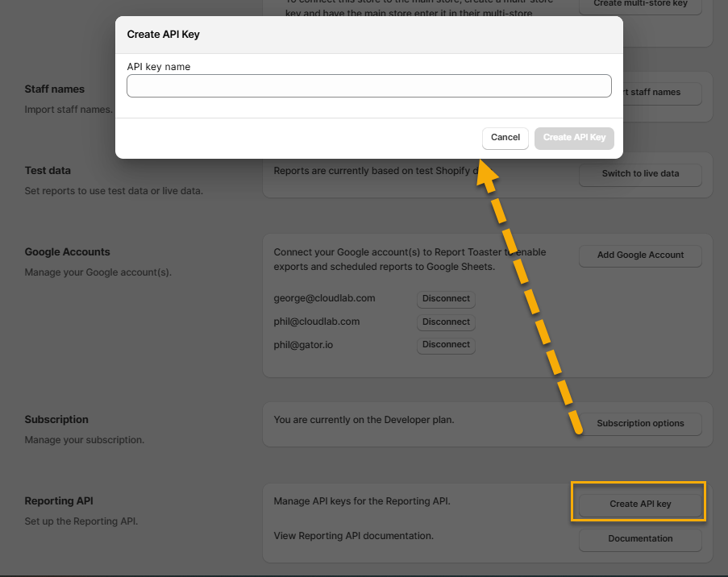The image size is (728, 577).
Task: Click Create API key in Reporting API section
Action: pyautogui.click(x=640, y=504)
